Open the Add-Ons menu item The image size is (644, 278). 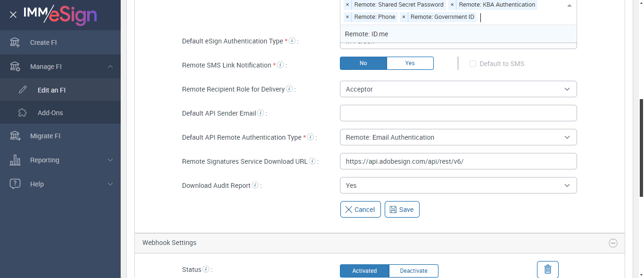click(50, 113)
